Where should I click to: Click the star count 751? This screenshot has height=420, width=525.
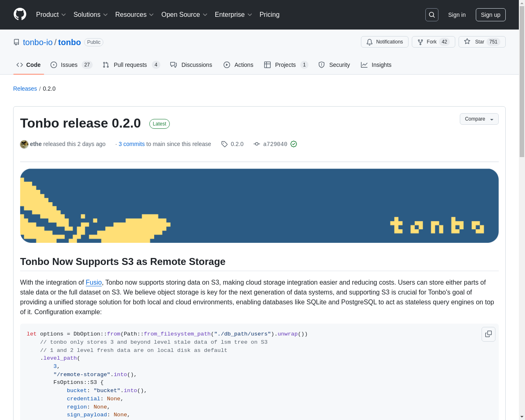(x=493, y=42)
